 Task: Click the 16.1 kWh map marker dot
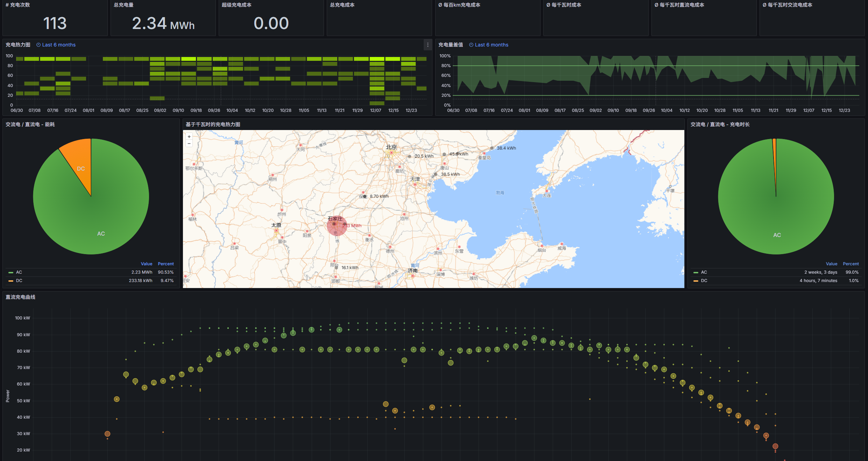(336, 268)
